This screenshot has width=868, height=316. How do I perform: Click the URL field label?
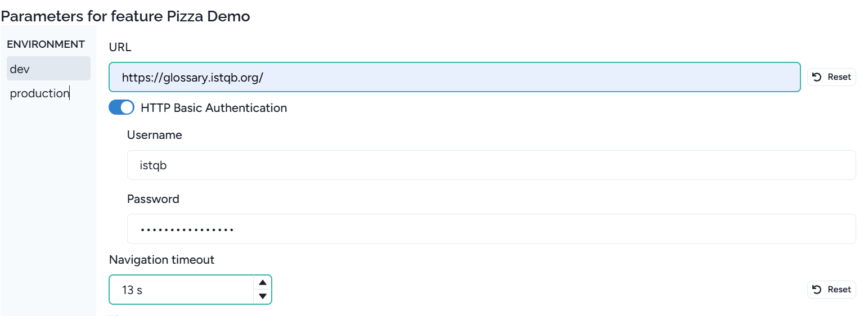click(x=120, y=47)
